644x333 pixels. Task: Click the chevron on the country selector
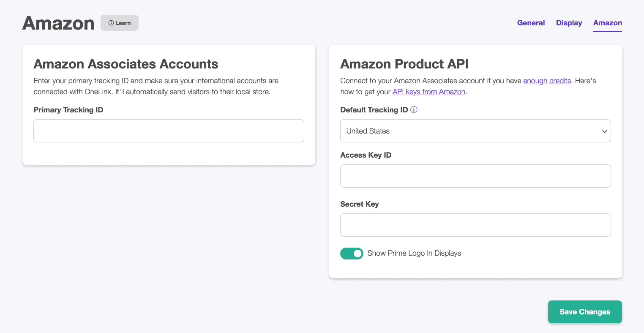[x=604, y=131]
